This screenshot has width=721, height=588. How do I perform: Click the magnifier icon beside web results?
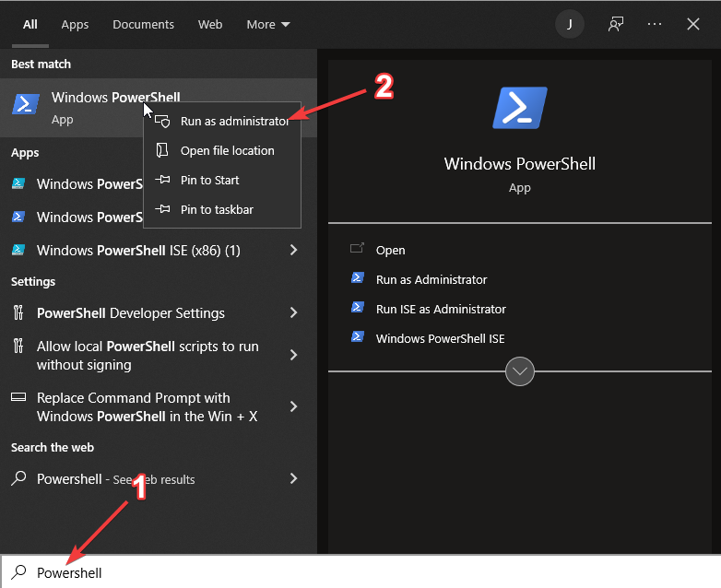(x=18, y=478)
